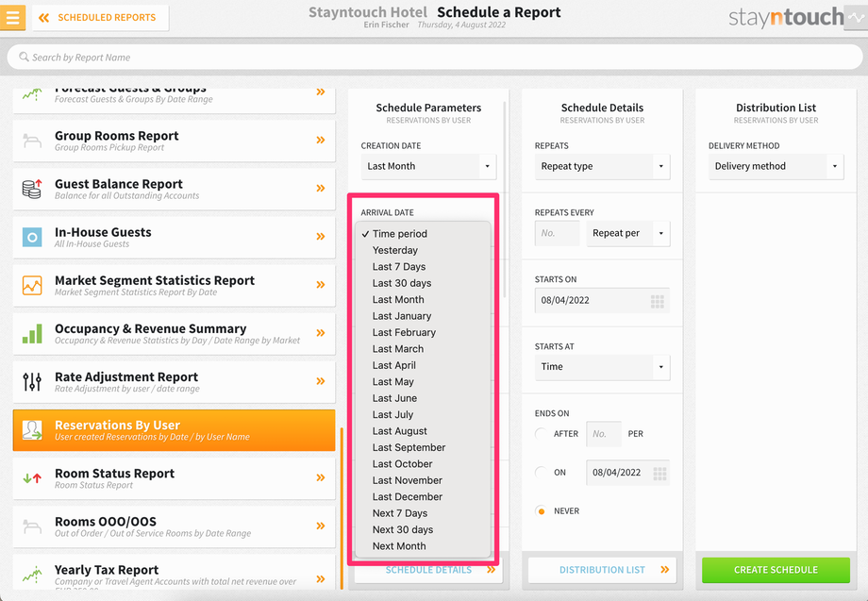The width and height of the screenshot is (868, 601).
Task: Click the Reservations By User person icon
Action: [x=32, y=429]
